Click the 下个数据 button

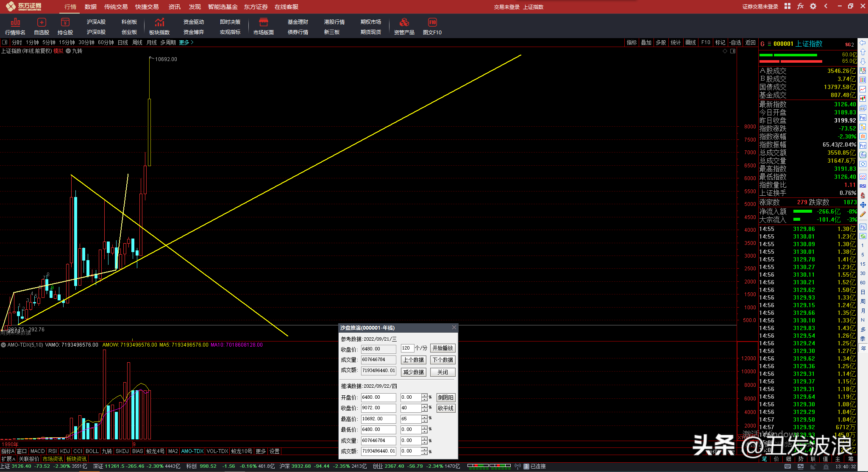pos(442,360)
